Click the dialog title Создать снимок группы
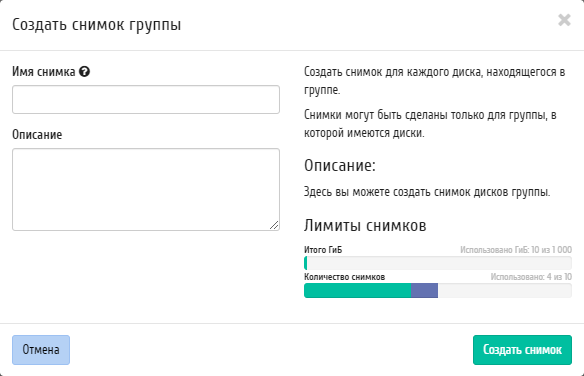The image size is (584, 376). pyautogui.click(x=96, y=25)
